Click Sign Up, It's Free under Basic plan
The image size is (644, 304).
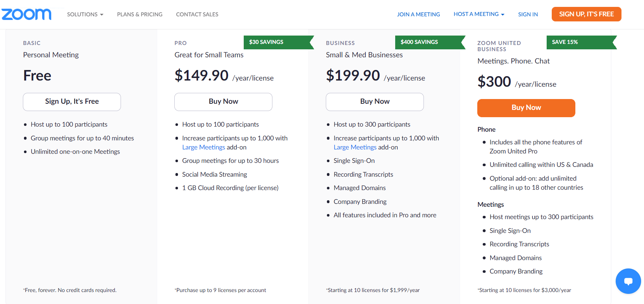72,102
